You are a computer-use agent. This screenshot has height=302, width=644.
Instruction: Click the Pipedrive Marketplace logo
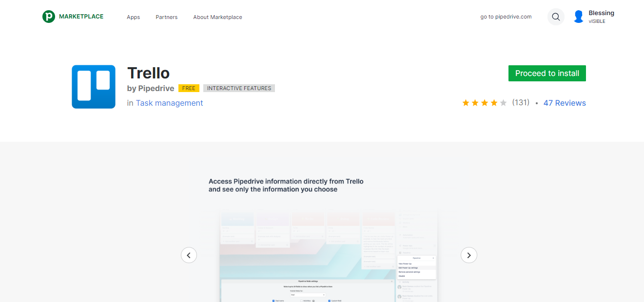pos(72,16)
